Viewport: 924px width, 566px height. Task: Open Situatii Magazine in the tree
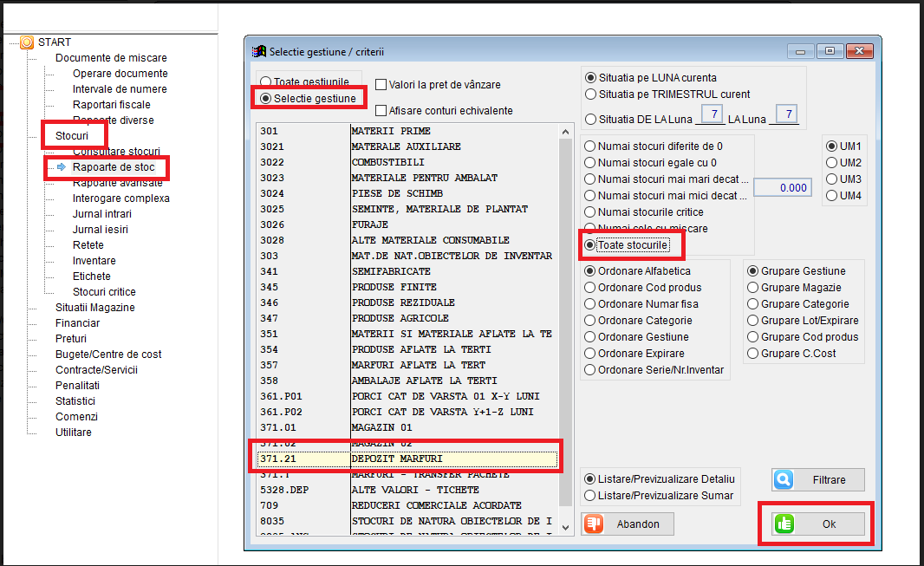[94, 308]
